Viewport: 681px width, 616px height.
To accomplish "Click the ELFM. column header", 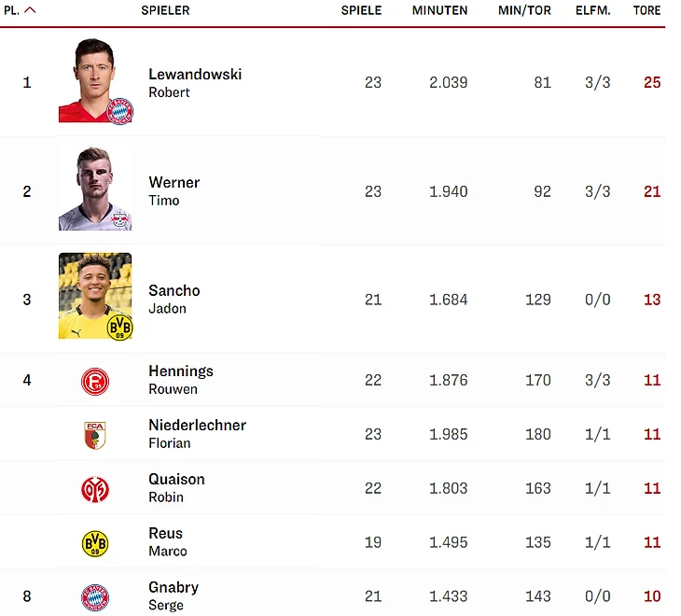I will [x=593, y=10].
